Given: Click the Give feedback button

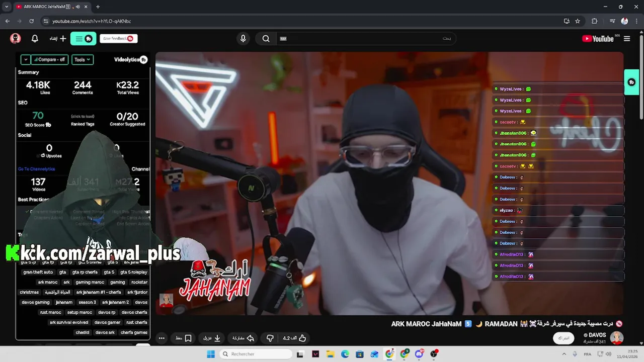Looking at the screenshot, I should (x=118, y=39).
